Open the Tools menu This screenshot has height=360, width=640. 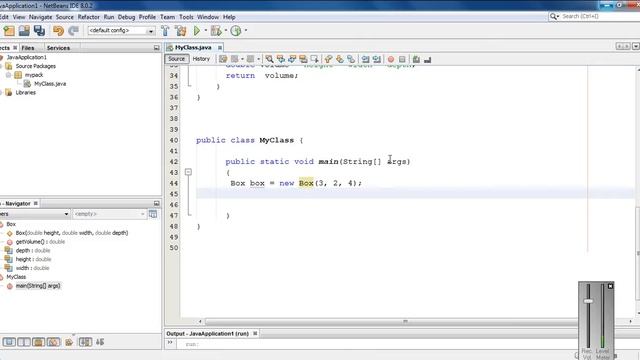point(186,17)
